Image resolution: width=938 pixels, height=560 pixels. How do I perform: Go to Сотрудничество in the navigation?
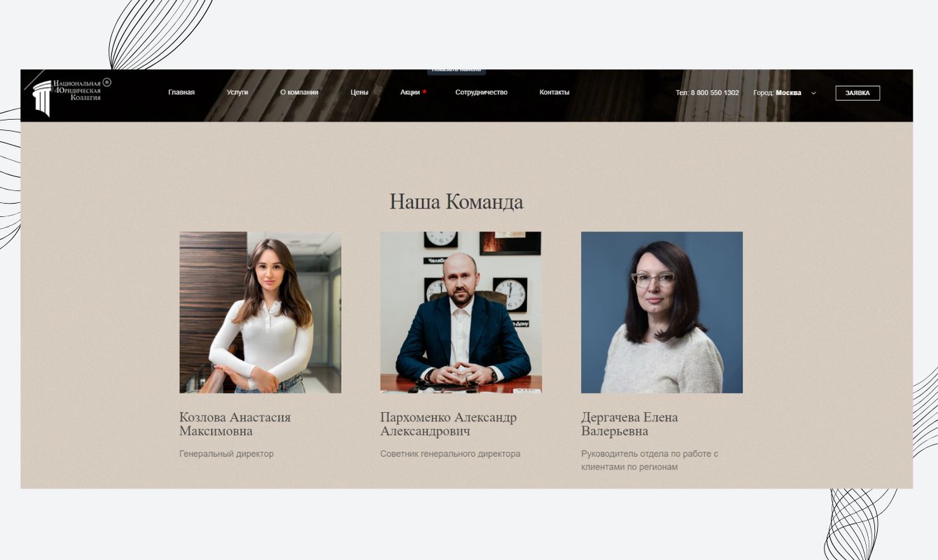point(481,92)
